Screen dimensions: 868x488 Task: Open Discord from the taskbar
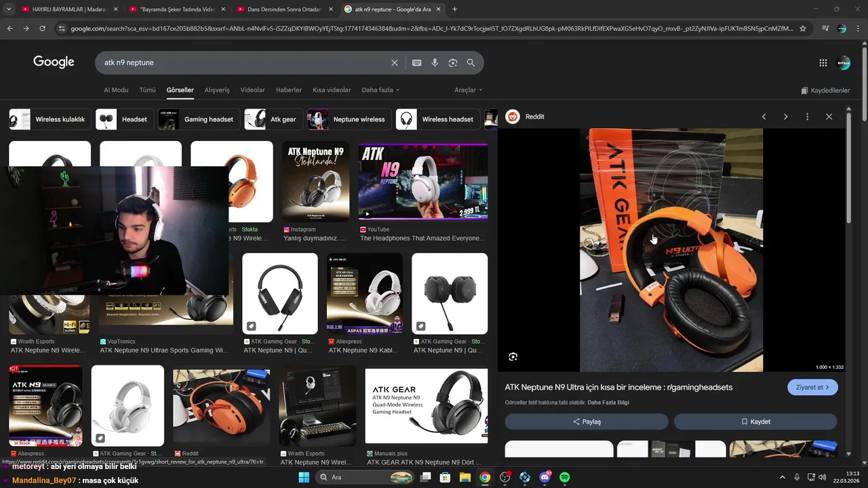tap(545, 477)
